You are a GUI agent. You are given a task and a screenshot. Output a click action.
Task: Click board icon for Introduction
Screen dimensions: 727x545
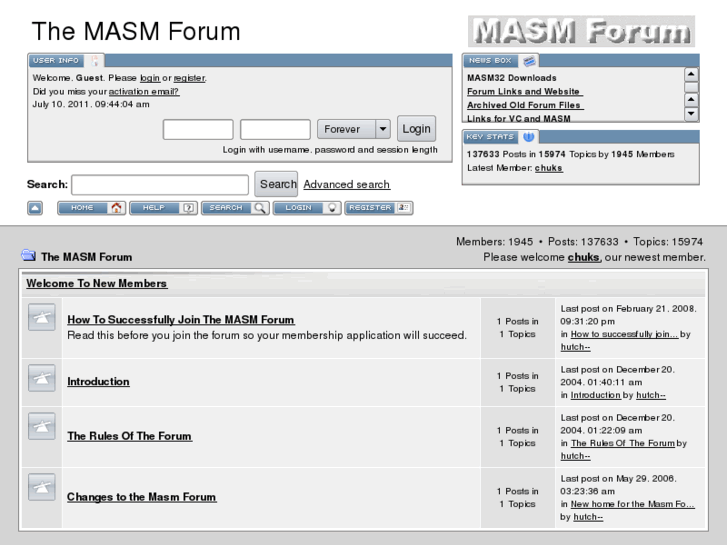42,378
